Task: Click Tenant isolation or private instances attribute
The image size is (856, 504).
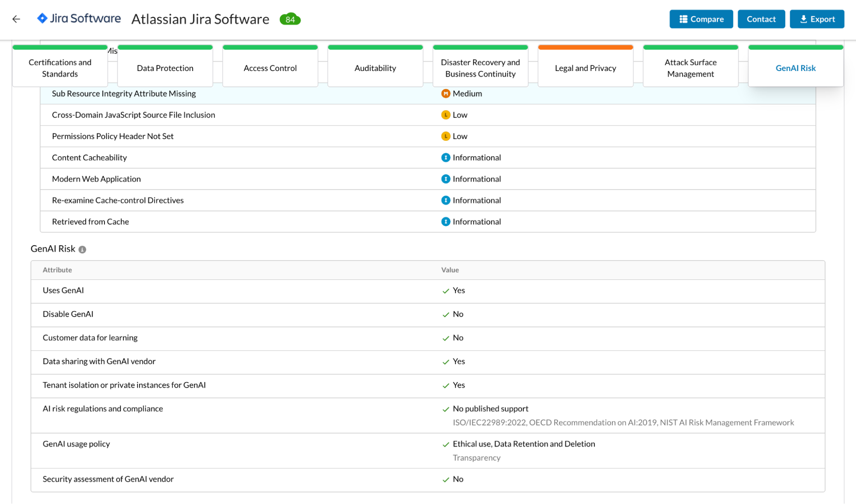Action: coord(124,385)
